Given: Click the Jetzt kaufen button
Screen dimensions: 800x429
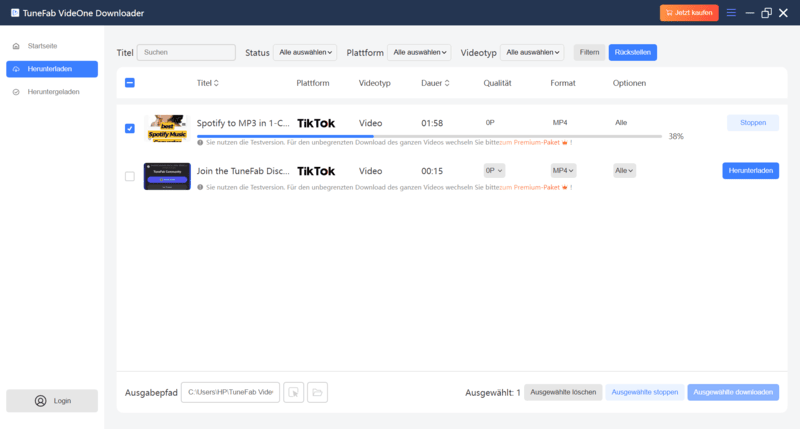Looking at the screenshot, I should pyautogui.click(x=689, y=13).
